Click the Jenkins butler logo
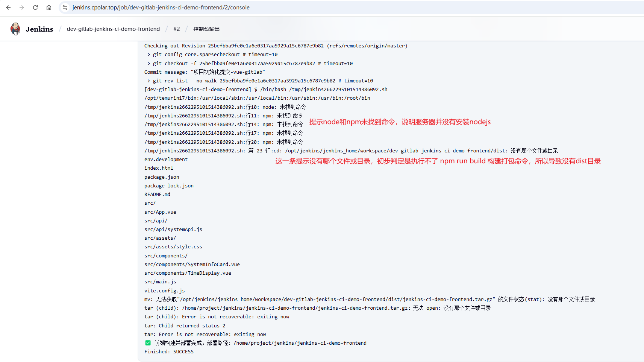644x362 pixels. point(15,29)
